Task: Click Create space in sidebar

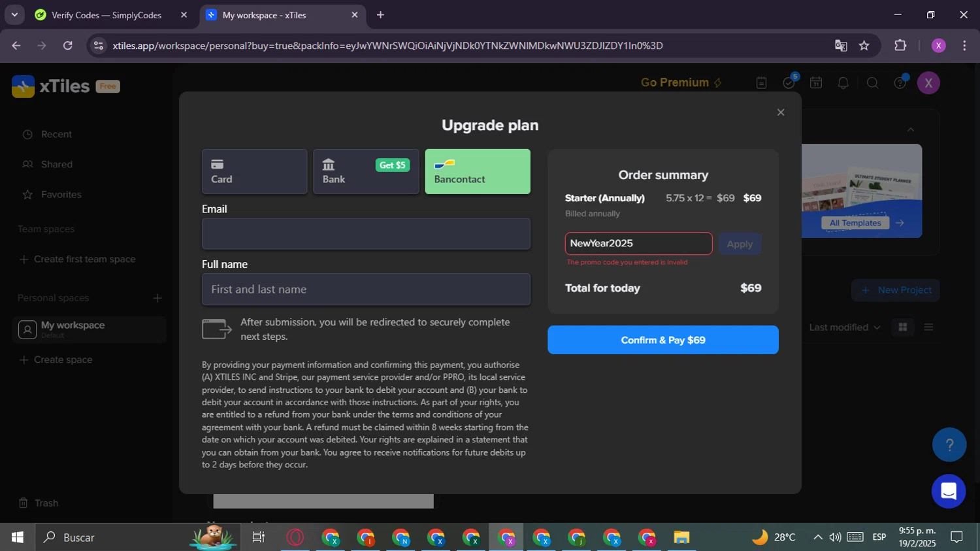Action: point(56,359)
